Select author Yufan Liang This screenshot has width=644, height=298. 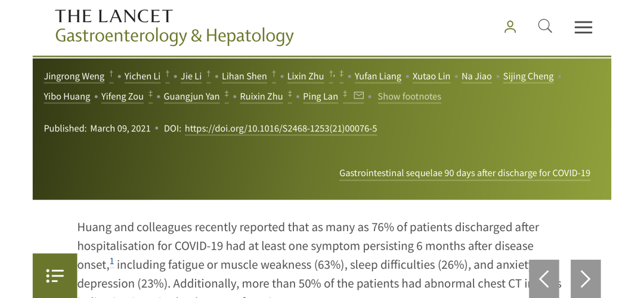click(378, 76)
